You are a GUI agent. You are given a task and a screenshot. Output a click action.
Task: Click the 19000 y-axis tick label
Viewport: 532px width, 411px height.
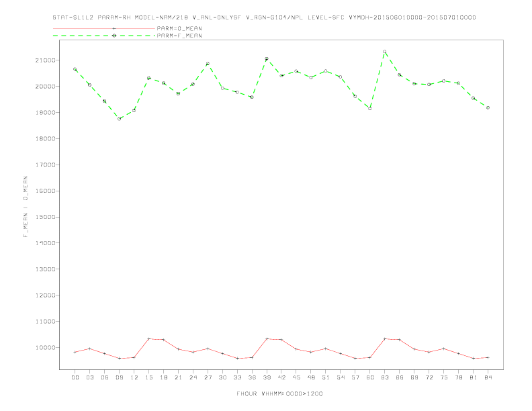pos(45,113)
